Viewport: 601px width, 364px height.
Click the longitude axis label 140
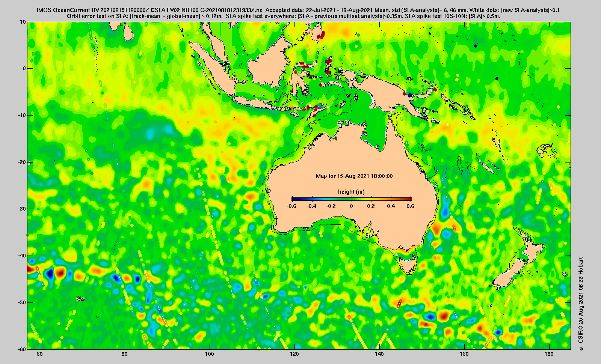(379, 354)
